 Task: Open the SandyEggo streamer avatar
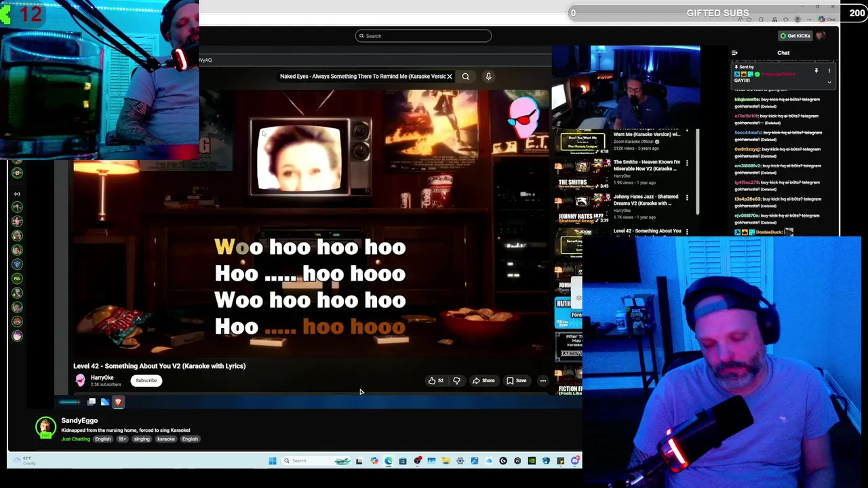45,428
